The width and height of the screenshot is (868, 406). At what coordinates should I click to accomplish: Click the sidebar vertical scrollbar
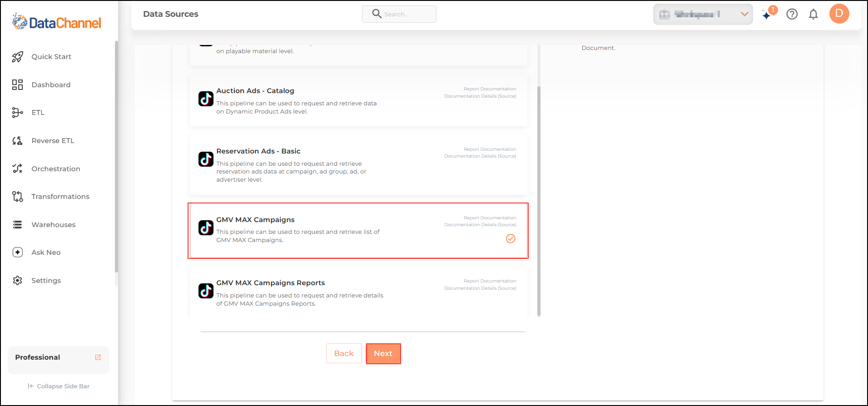116,157
